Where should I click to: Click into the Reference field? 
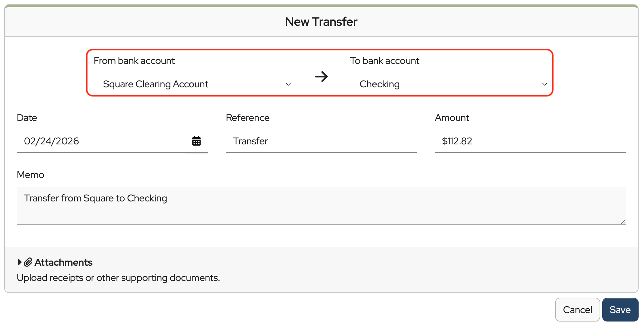point(321,141)
